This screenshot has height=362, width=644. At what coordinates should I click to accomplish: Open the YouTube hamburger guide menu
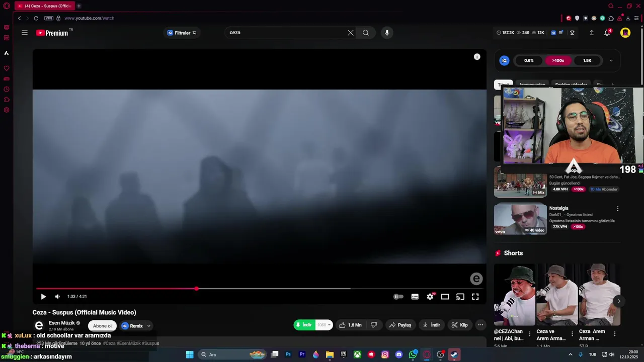coord(24,33)
